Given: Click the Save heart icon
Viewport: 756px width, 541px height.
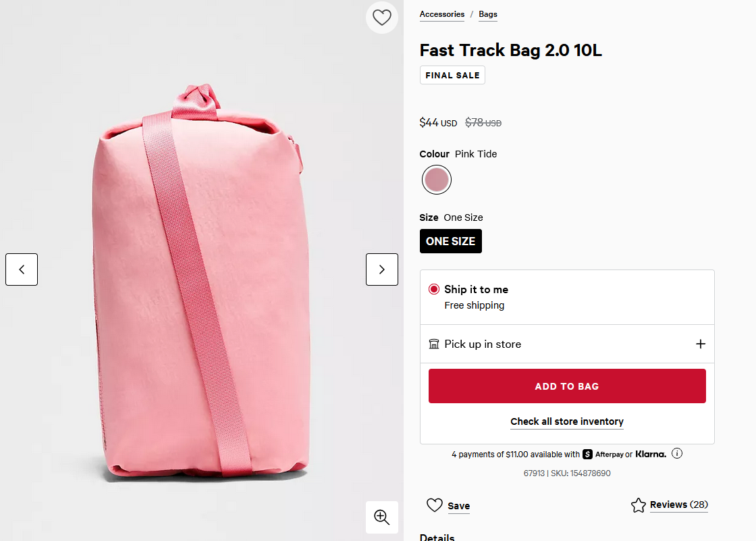Looking at the screenshot, I should (x=435, y=505).
